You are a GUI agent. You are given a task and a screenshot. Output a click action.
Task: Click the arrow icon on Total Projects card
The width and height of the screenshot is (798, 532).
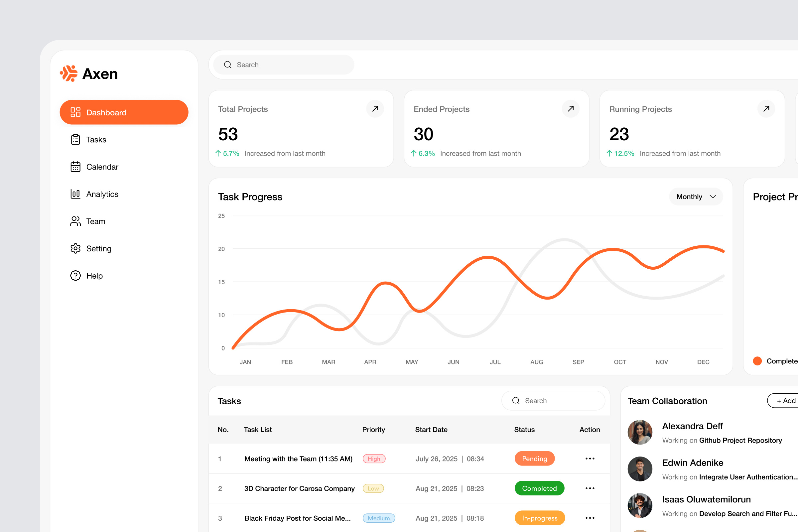(375, 109)
